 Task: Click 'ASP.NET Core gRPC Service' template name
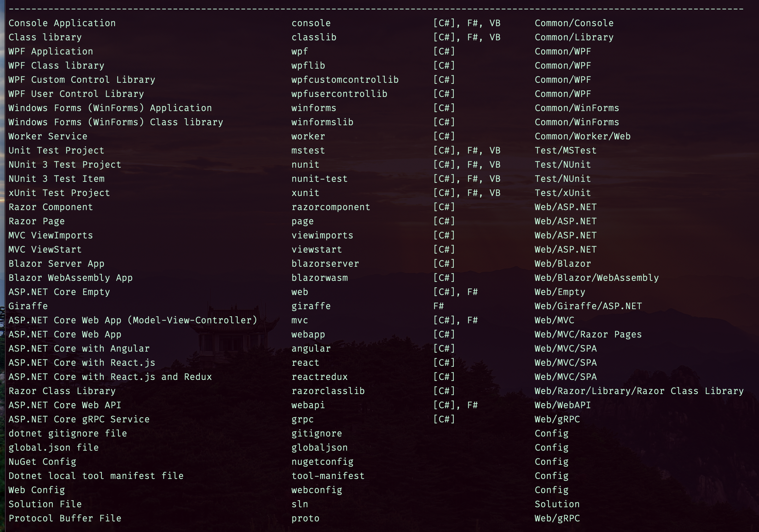(x=79, y=420)
